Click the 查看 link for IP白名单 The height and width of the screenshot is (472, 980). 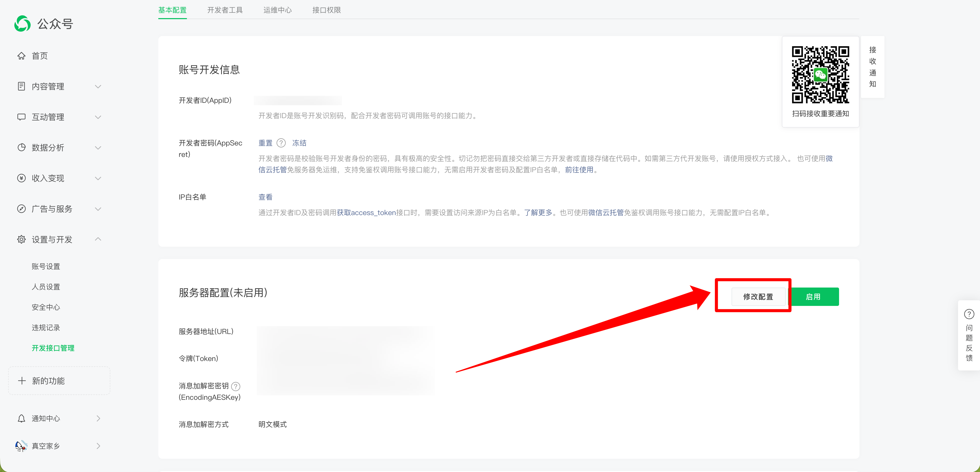[265, 197]
